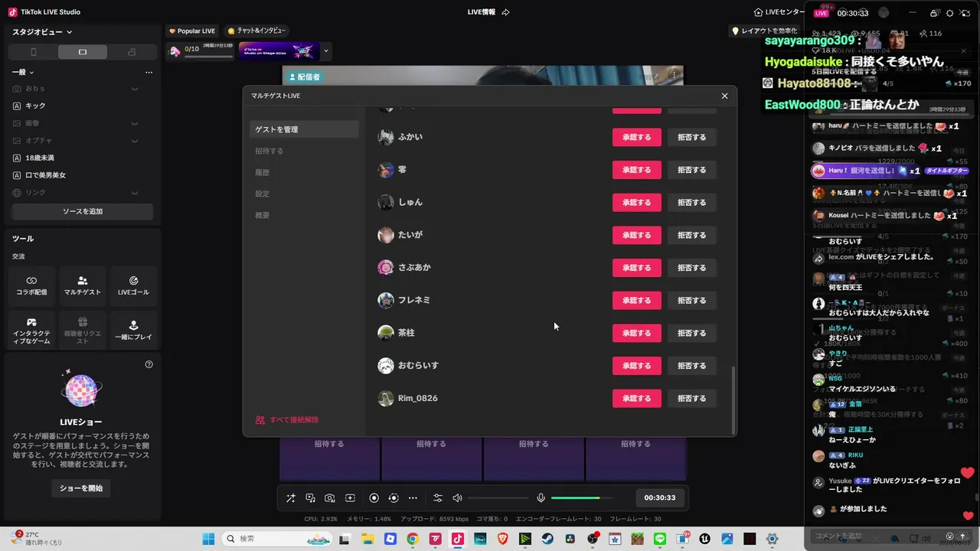Image resolution: width=980 pixels, height=551 pixels.
Task: Click the share arrow next to LIVE情報
Action: 505,12
